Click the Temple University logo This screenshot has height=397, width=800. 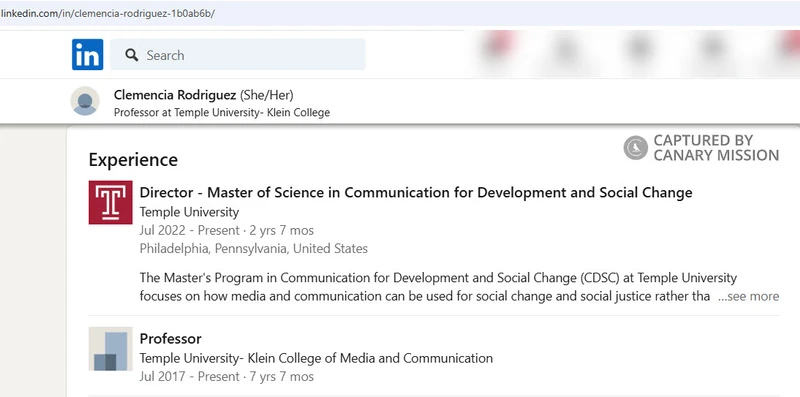click(x=110, y=202)
